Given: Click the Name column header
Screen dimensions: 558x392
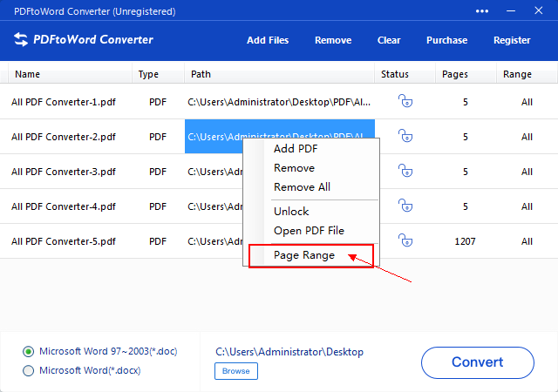Looking at the screenshot, I should click(70, 74).
